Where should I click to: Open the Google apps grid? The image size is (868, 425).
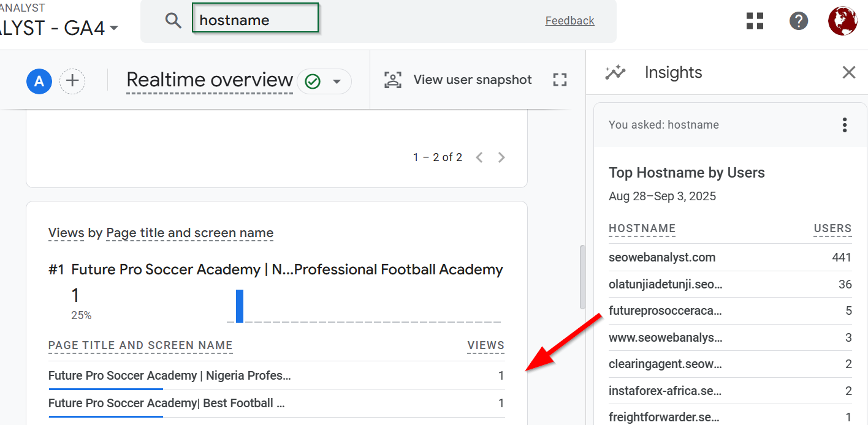pyautogui.click(x=755, y=21)
